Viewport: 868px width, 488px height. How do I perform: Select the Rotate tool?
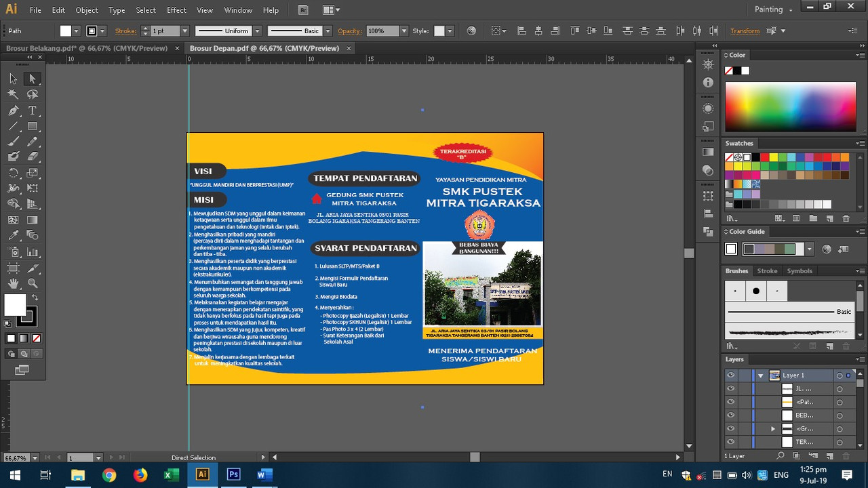[x=14, y=173]
